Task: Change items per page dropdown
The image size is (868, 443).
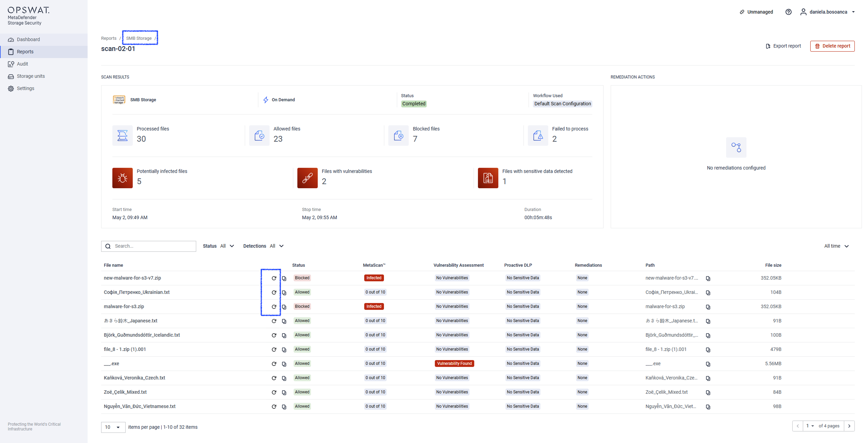Action: 113,427
